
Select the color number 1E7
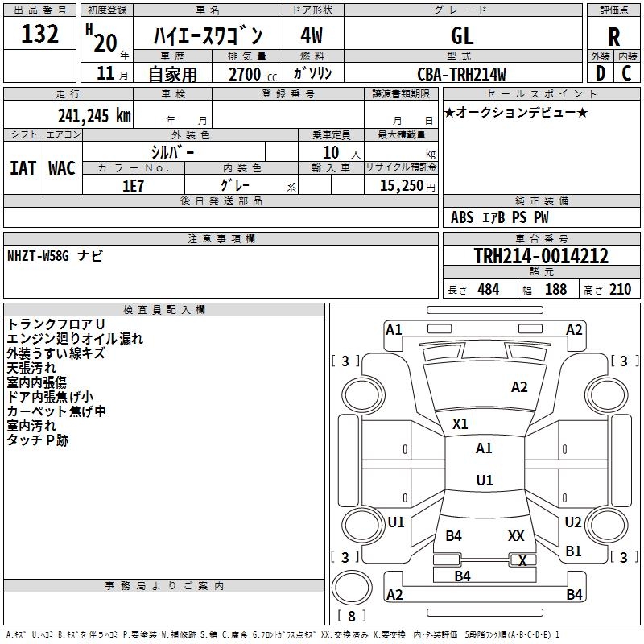pyautogui.click(x=133, y=186)
